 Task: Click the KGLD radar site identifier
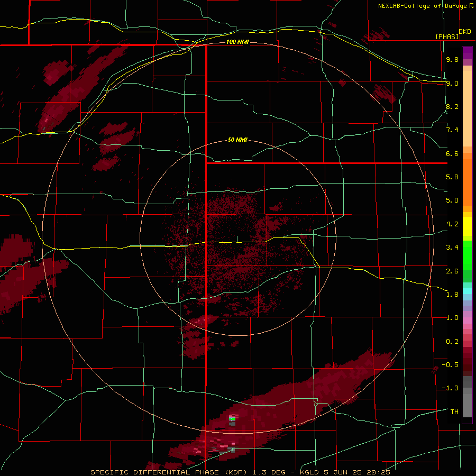(x=310, y=472)
